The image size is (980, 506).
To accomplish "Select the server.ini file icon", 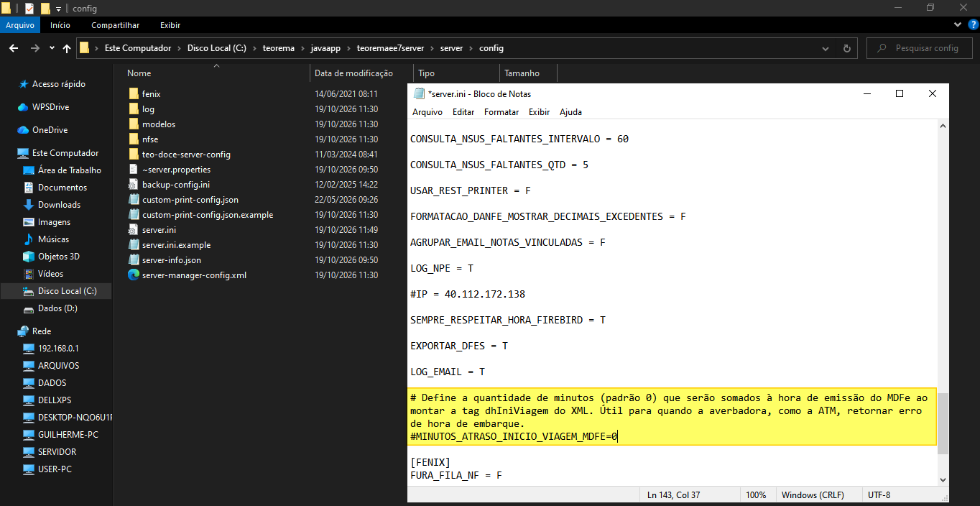I will click(133, 229).
